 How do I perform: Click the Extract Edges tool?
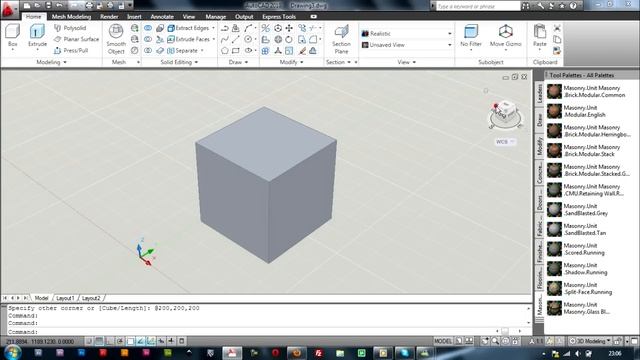(x=188, y=28)
